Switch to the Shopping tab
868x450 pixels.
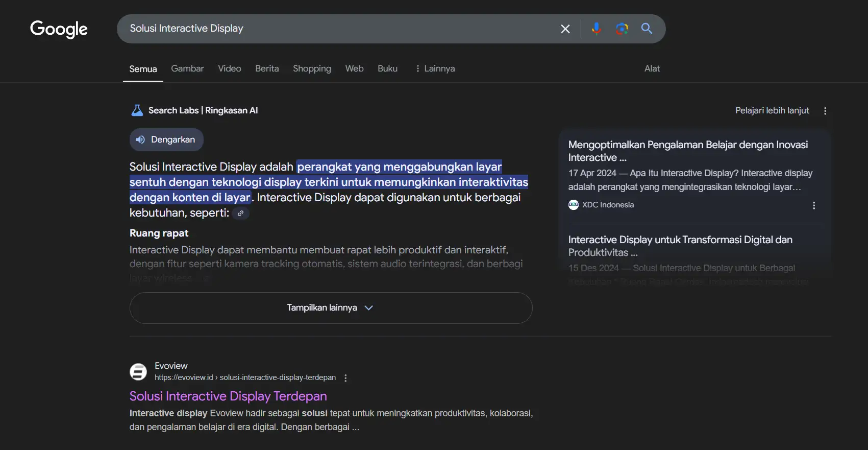[312, 68]
